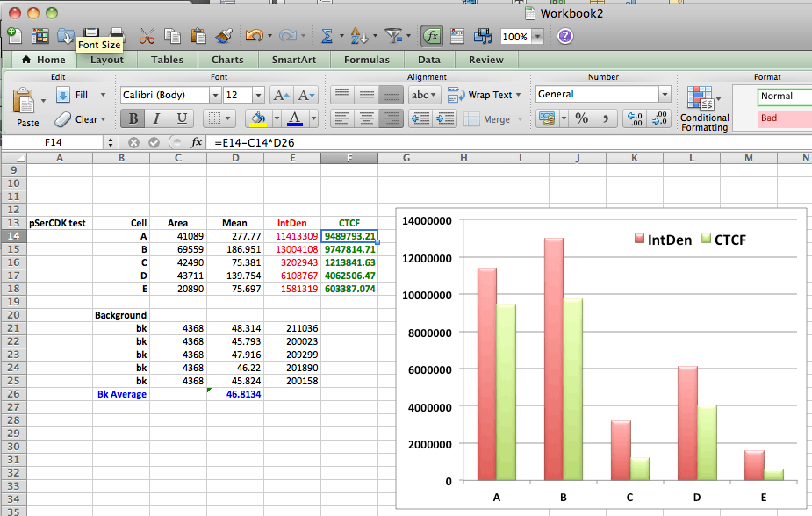Select cell D26 containing 46.8134
Screen dimensions: 812x516
coord(235,394)
